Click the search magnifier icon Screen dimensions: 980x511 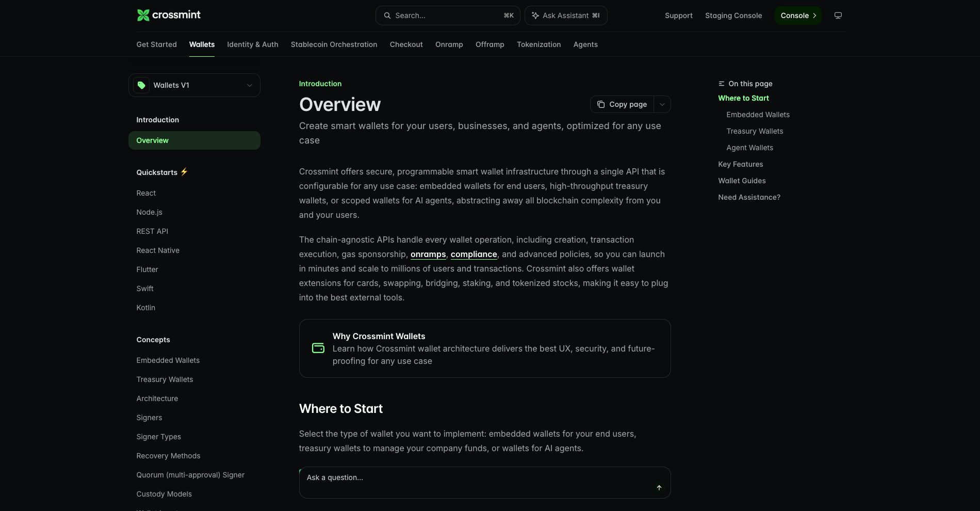coord(387,15)
